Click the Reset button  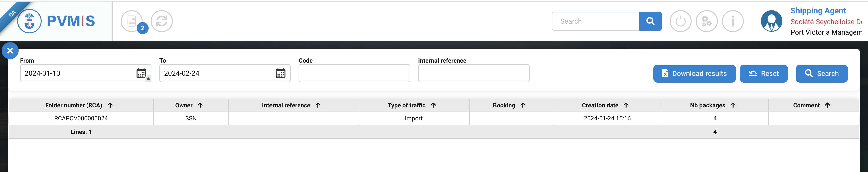764,74
